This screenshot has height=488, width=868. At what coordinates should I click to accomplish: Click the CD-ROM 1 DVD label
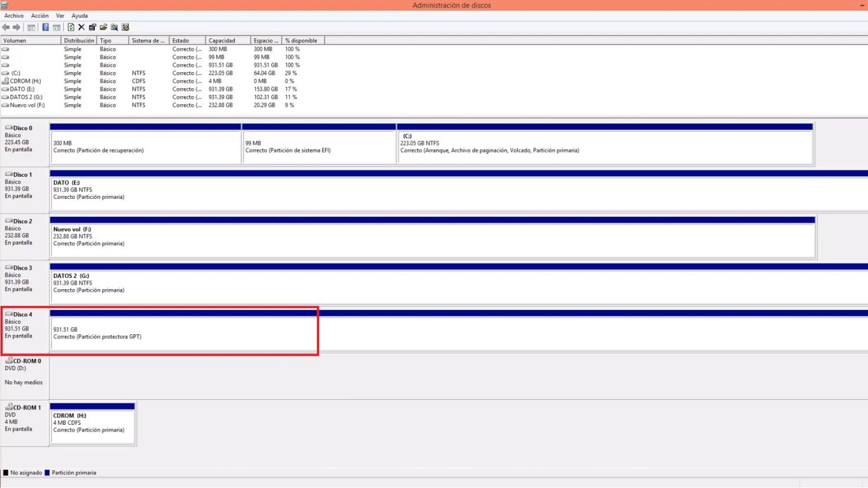tap(25, 422)
